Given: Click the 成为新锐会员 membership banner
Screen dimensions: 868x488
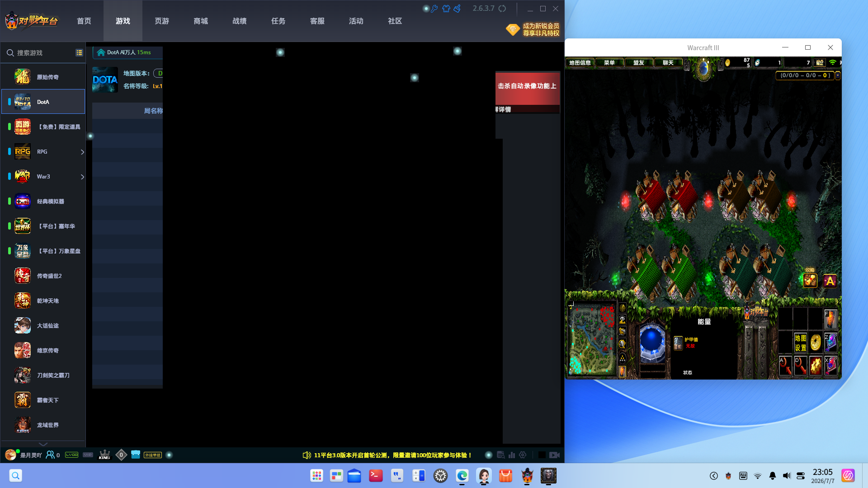Looking at the screenshot, I should pyautogui.click(x=533, y=29).
